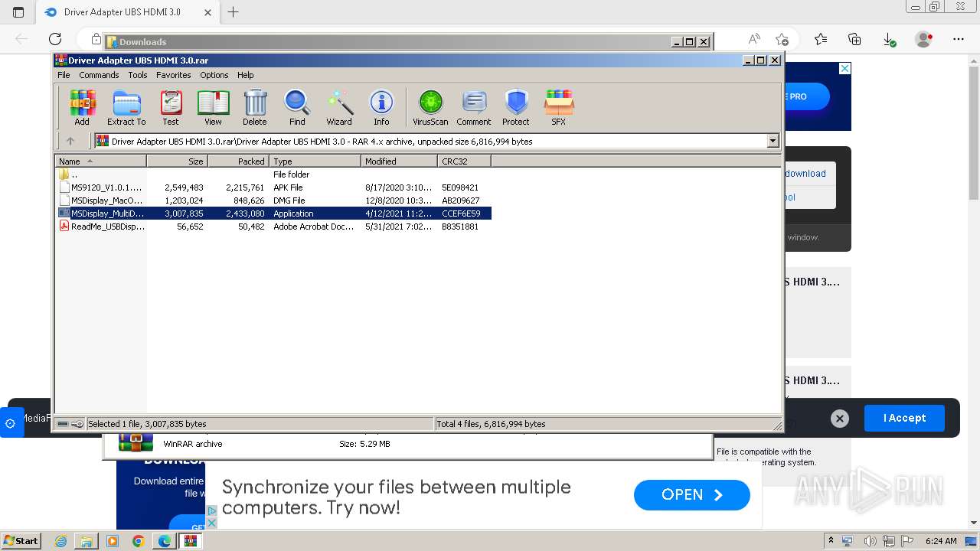The width and height of the screenshot is (980, 551).
Task: Sort by the Modified column header
Action: pyautogui.click(x=399, y=161)
